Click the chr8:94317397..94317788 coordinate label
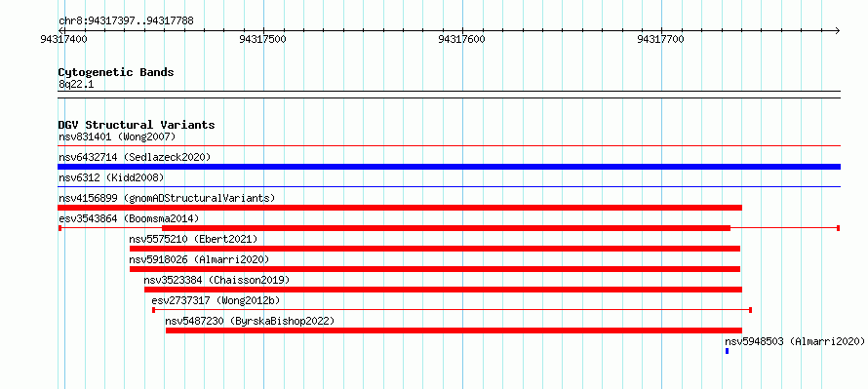Viewport: 868px width, 389px height. click(126, 21)
